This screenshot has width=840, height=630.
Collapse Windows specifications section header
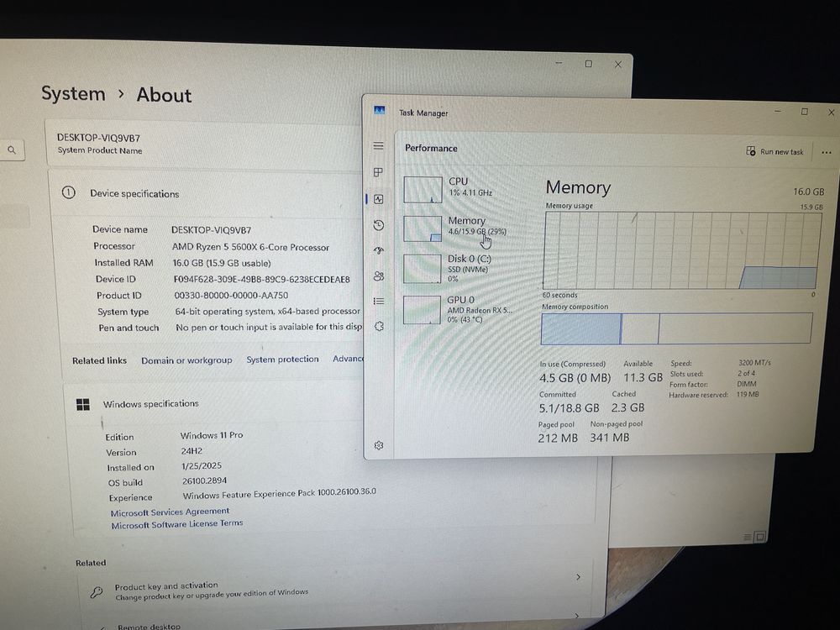(x=214, y=404)
